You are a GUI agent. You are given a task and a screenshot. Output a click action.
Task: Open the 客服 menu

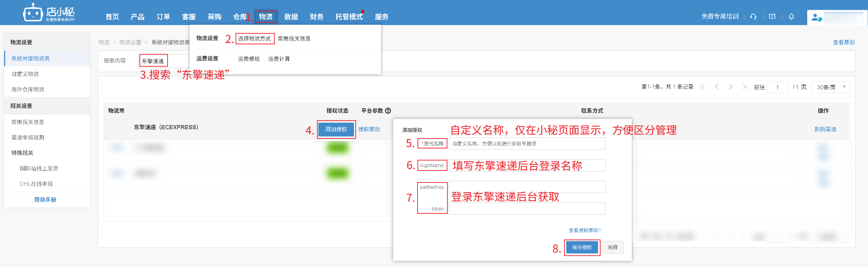[x=189, y=17]
